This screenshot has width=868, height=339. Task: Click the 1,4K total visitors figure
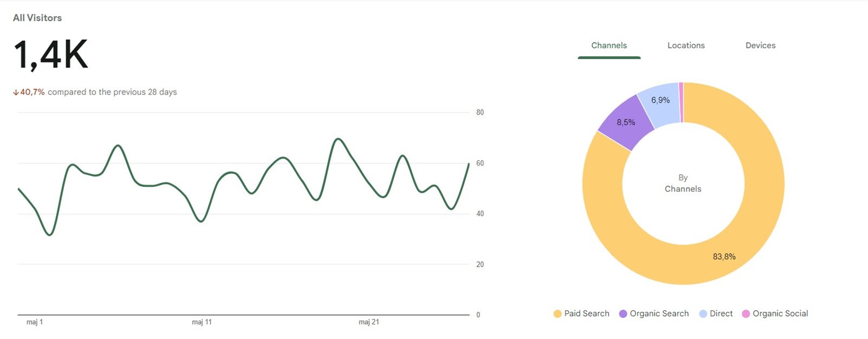coord(50,55)
